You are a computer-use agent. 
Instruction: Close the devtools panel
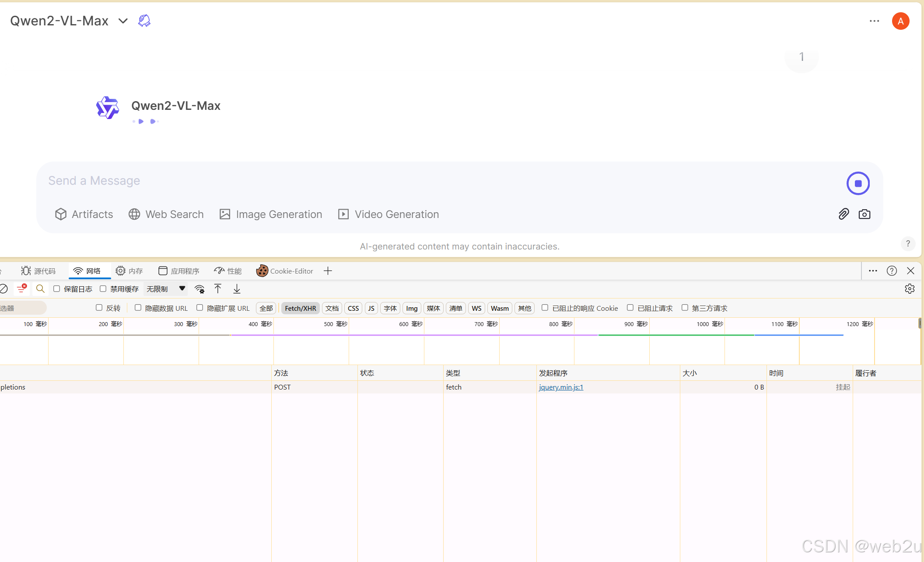[x=910, y=271]
